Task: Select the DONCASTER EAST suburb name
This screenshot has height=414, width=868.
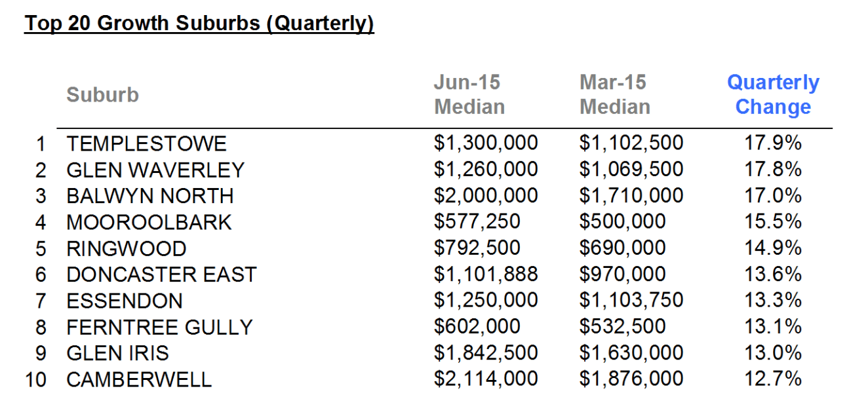Action: click(x=161, y=274)
